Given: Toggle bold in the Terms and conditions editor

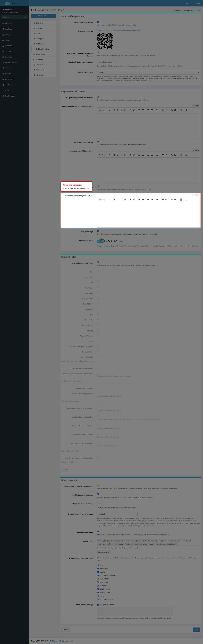Looking at the screenshot, I should tap(114, 200).
